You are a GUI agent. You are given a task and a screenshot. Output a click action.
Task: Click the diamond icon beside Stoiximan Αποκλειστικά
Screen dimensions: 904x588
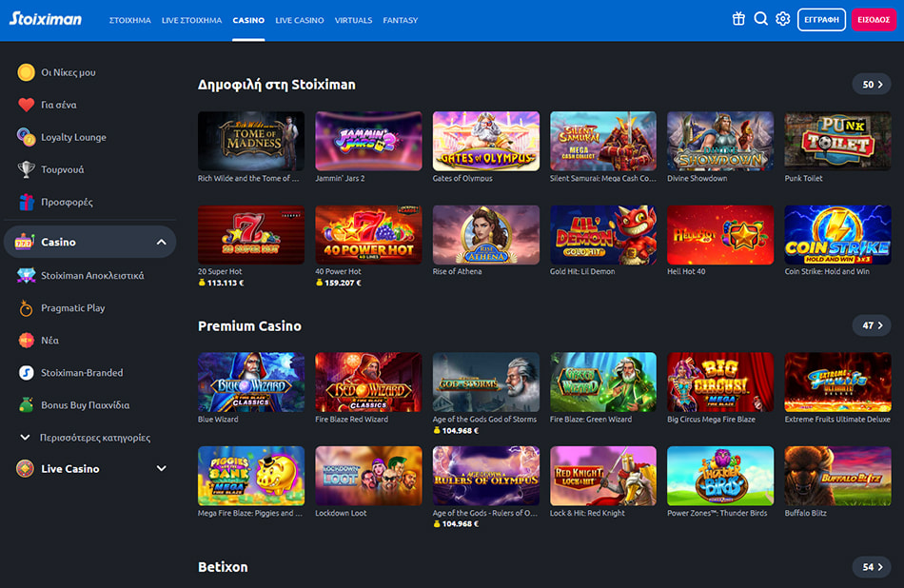click(x=26, y=276)
